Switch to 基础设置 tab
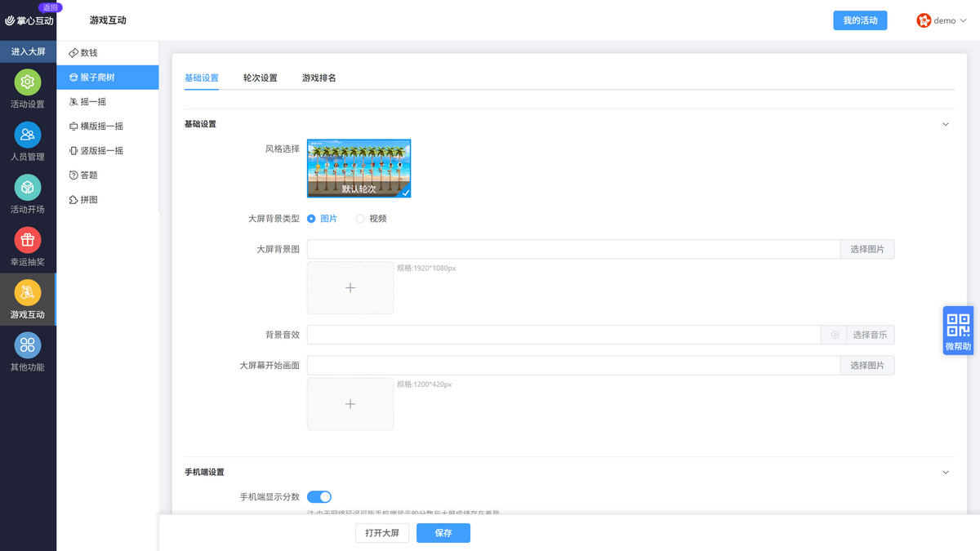 pos(202,78)
